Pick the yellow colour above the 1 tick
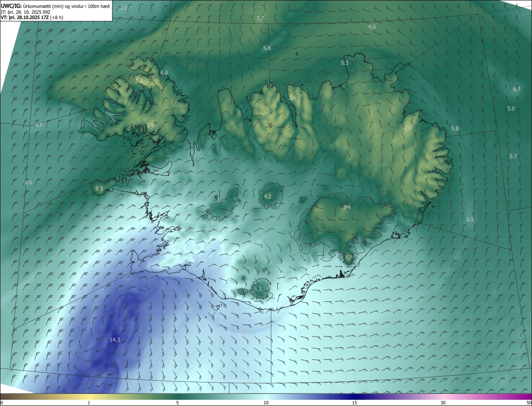Image resolution: width=532 pixels, height=406 pixels. (x=89, y=396)
